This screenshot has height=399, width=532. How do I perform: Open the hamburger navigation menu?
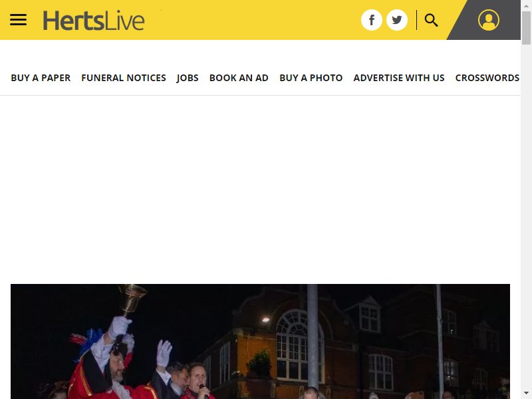[x=19, y=20]
